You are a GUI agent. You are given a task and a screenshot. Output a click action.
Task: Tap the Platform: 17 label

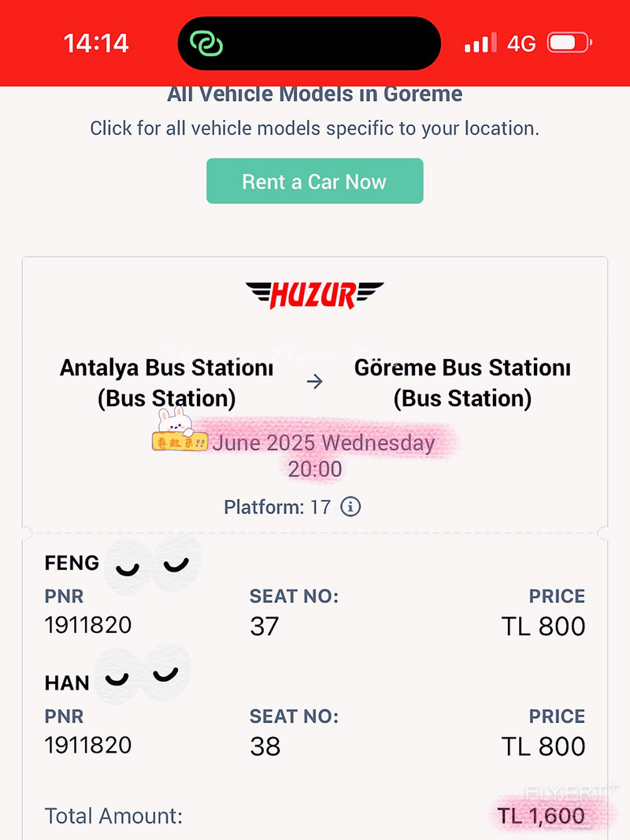277,507
